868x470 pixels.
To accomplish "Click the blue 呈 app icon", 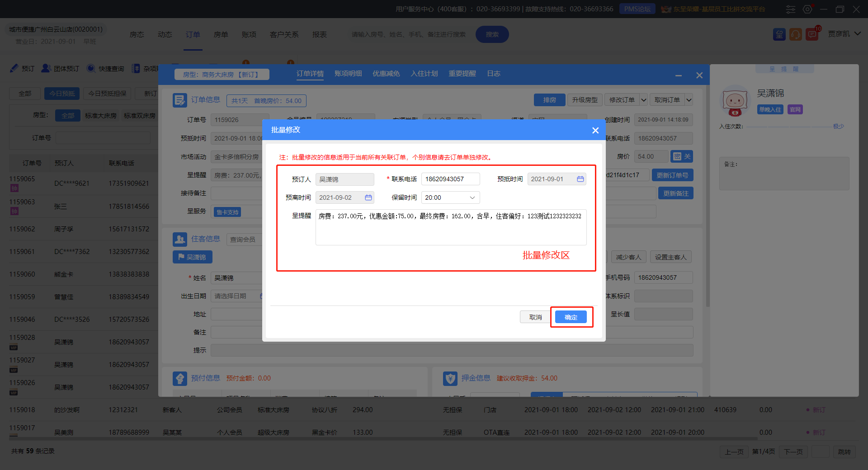I will click(779, 34).
